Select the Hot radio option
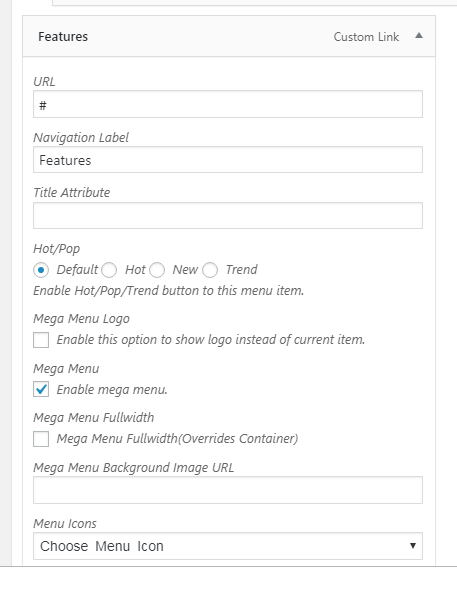The image size is (457, 612). [109, 270]
